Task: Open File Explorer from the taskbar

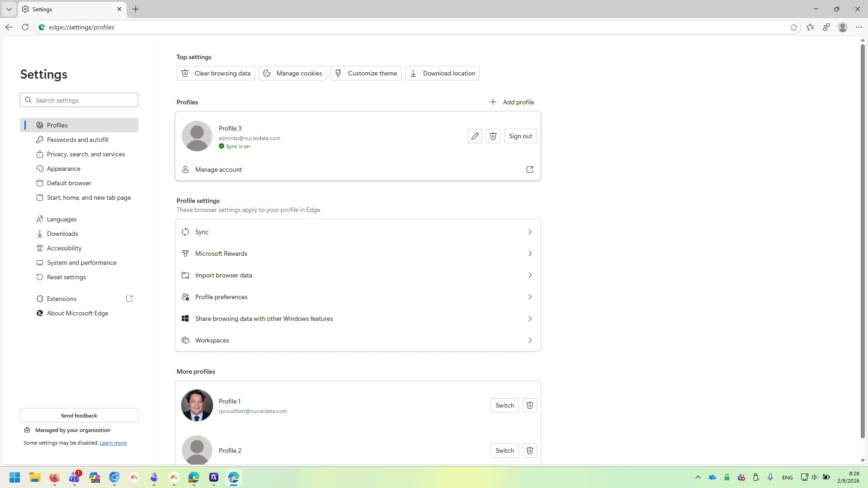Action: coord(35,477)
